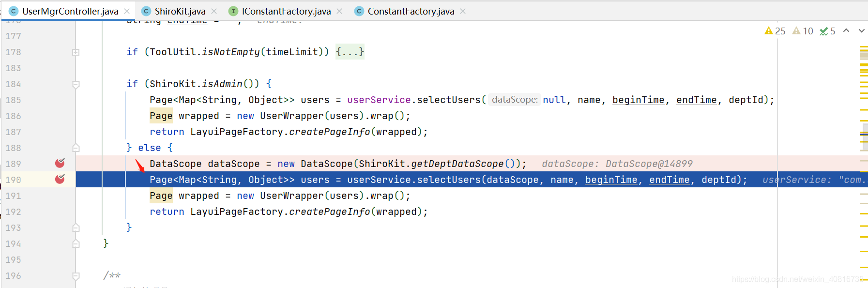Click the highlighted Page type on line 186

coord(161,116)
